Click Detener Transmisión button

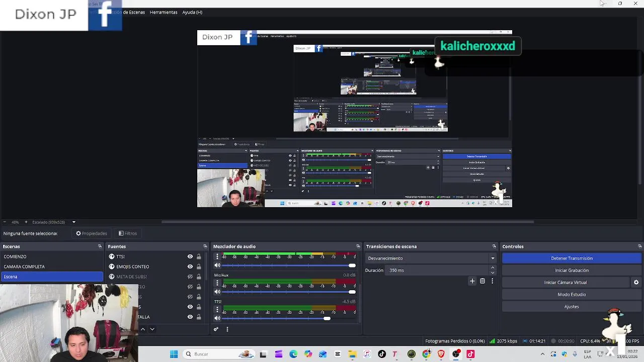(x=572, y=258)
